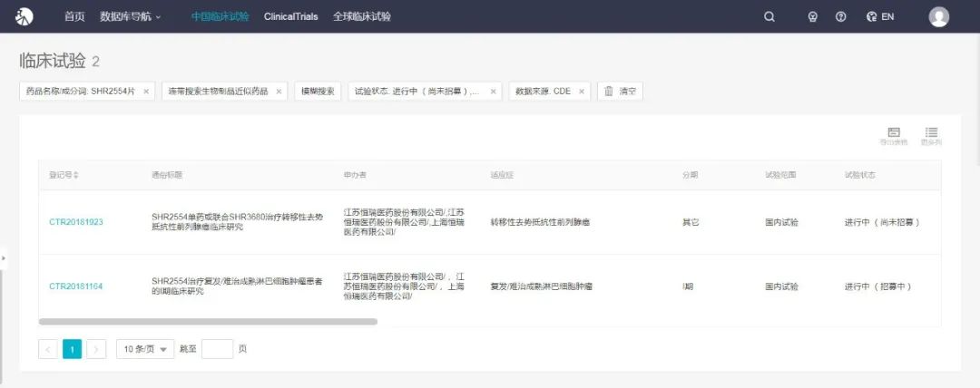Click the 适应症 column header
980x388 pixels.
click(x=502, y=176)
